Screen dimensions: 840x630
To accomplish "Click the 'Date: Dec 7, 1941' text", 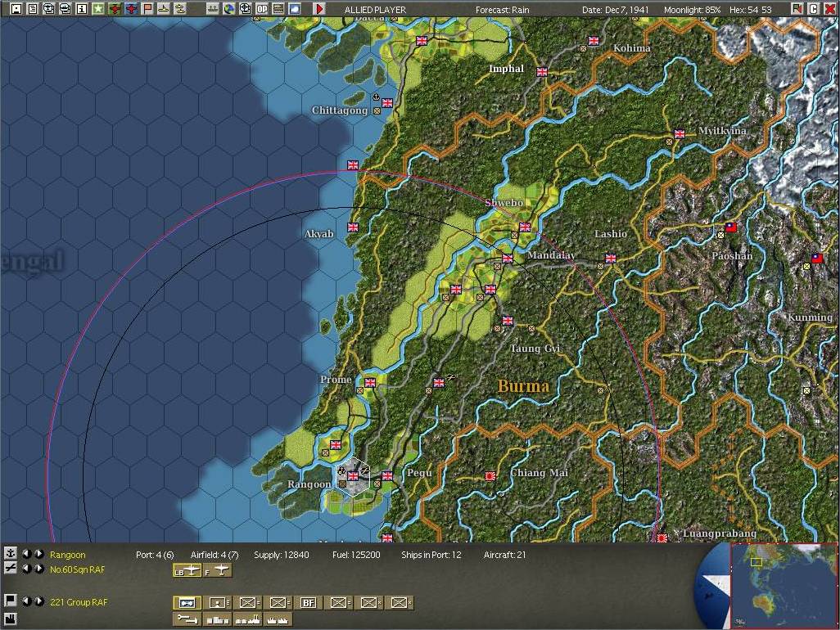I will click(x=615, y=10).
